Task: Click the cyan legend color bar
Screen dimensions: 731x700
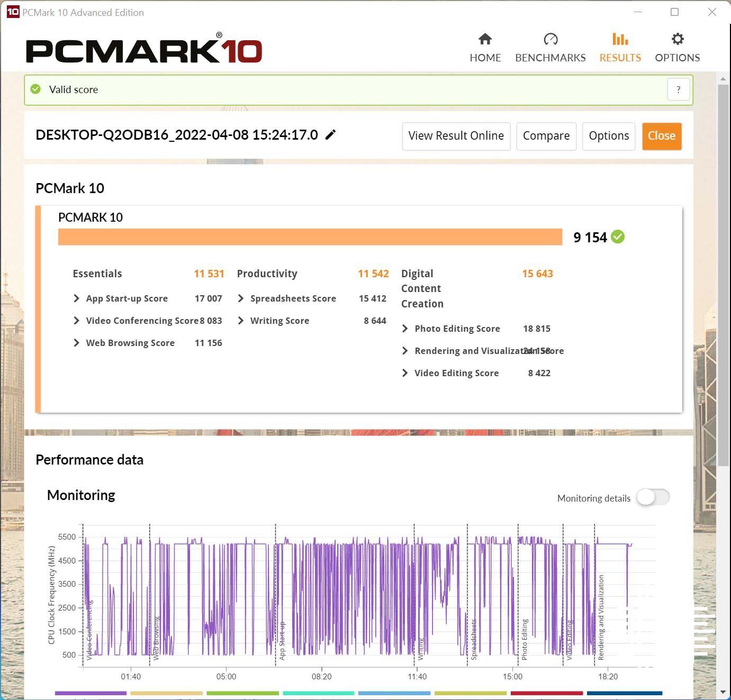Action: pyautogui.click(x=318, y=693)
